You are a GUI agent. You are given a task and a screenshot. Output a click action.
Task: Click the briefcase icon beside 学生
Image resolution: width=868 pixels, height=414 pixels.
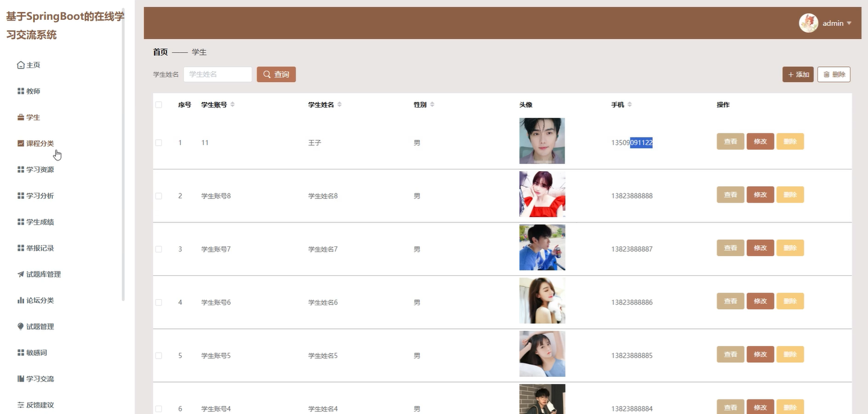point(21,117)
